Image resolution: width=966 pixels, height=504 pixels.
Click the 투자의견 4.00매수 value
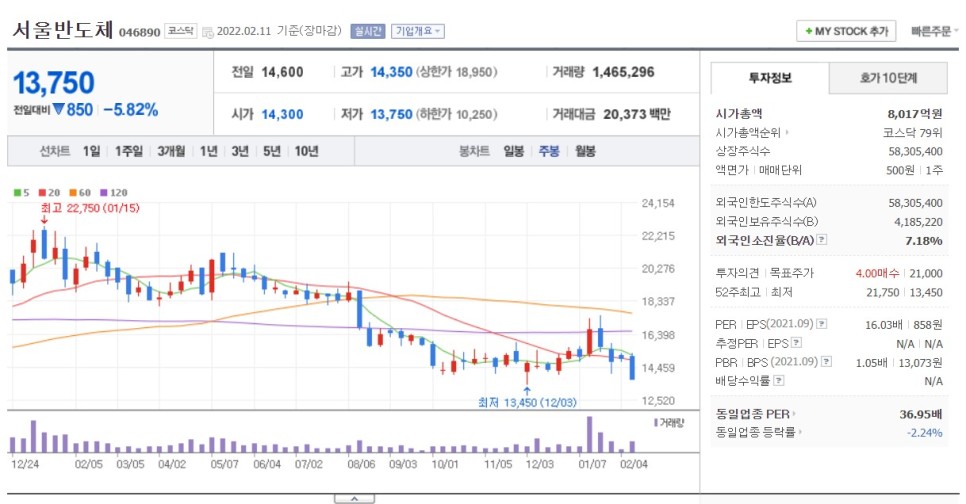pos(877,273)
